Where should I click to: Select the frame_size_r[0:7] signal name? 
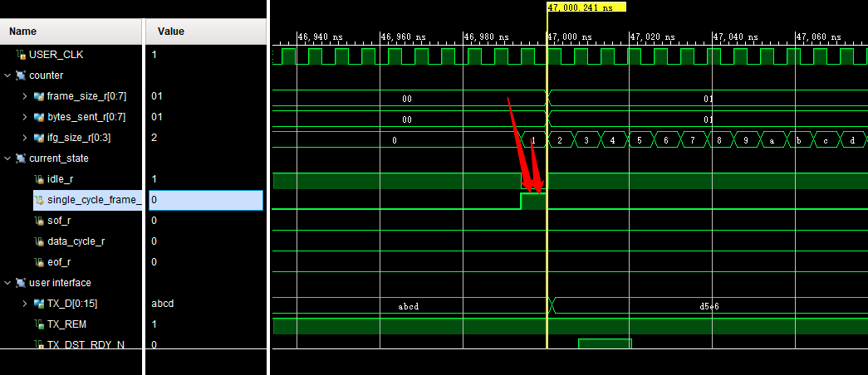click(x=87, y=96)
